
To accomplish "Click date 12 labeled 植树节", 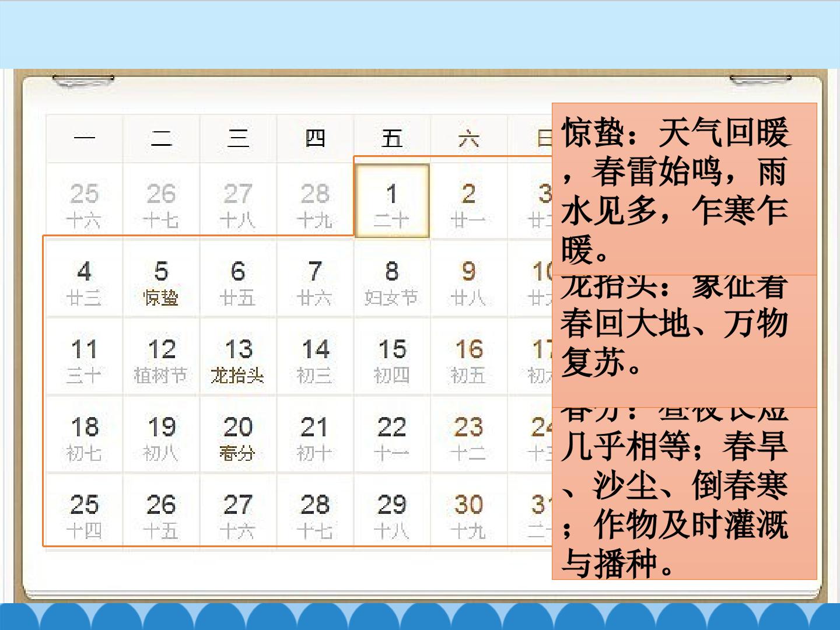I will (161, 356).
